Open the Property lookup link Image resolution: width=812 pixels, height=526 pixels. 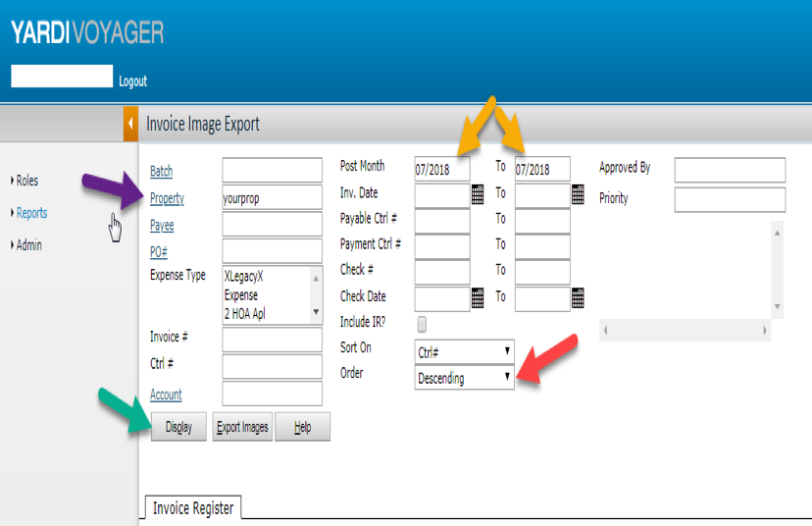[167, 198]
